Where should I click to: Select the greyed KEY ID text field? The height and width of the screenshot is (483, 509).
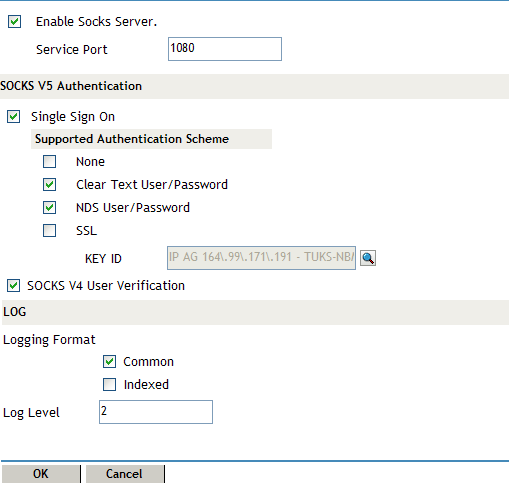coord(261,258)
